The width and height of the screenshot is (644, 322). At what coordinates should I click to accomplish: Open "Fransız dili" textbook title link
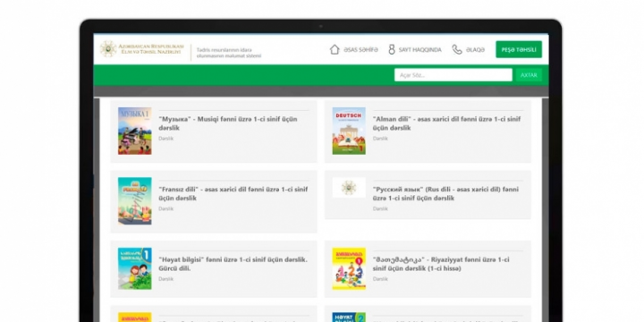233,193
